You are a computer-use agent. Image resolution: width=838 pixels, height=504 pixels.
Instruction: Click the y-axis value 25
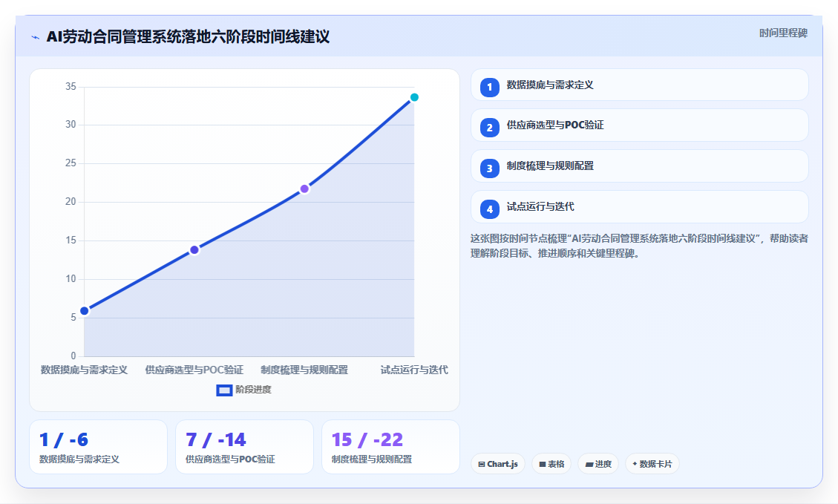point(71,163)
